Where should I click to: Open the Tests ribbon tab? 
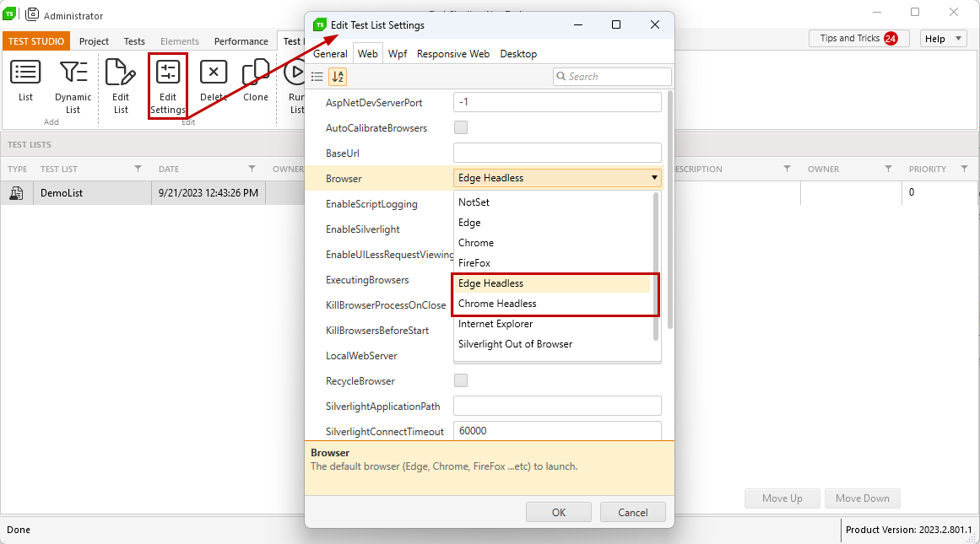[x=134, y=41]
